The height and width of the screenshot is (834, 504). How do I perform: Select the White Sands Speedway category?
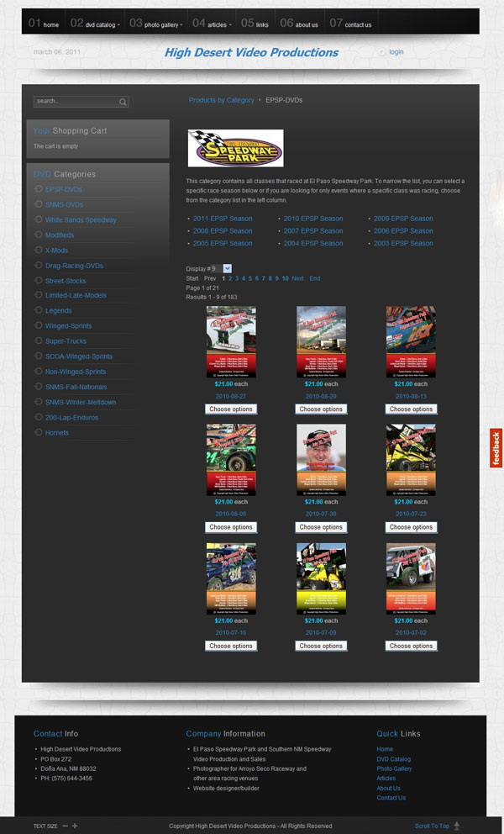81,219
